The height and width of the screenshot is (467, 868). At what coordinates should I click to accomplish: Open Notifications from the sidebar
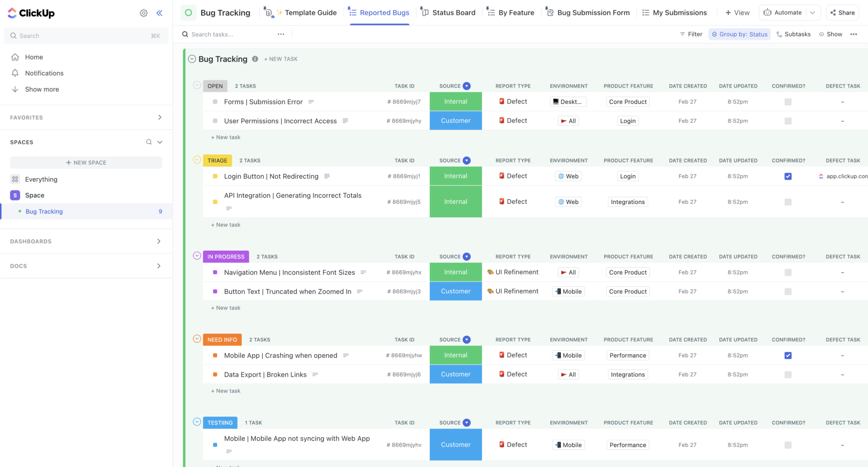[x=44, y=73]
